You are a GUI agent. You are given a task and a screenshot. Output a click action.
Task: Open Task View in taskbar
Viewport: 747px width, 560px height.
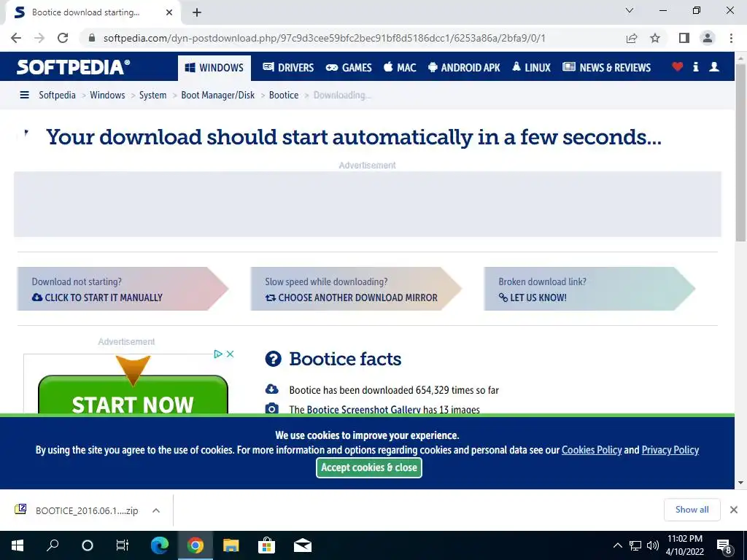tap(123, 545)
